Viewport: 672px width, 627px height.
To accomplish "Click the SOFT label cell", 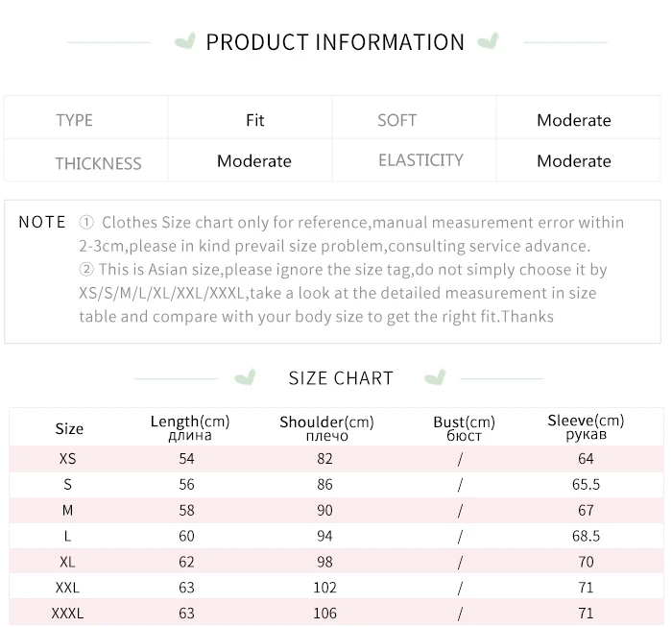I will pos(396,120).
